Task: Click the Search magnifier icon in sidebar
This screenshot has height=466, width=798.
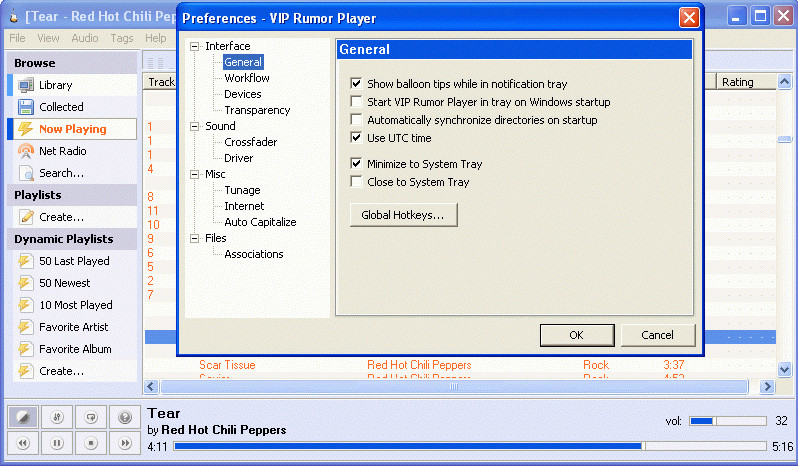Action: click(x=25, y=173)
